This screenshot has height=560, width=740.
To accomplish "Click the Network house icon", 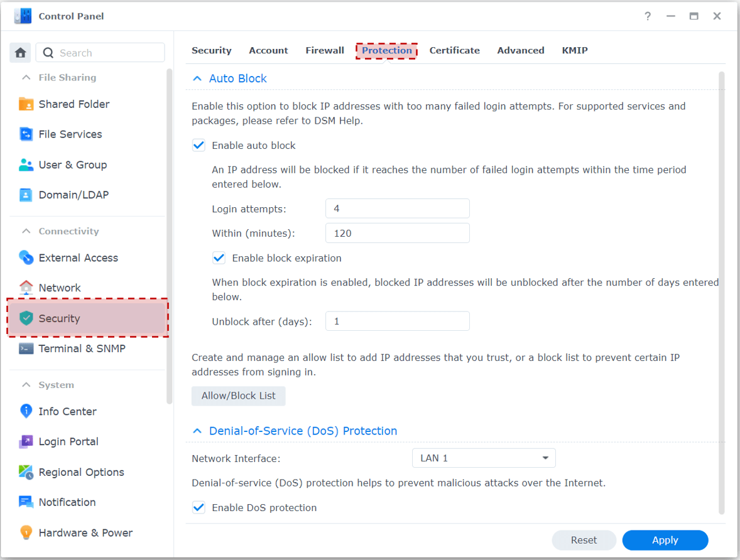I will coord(26,288).
